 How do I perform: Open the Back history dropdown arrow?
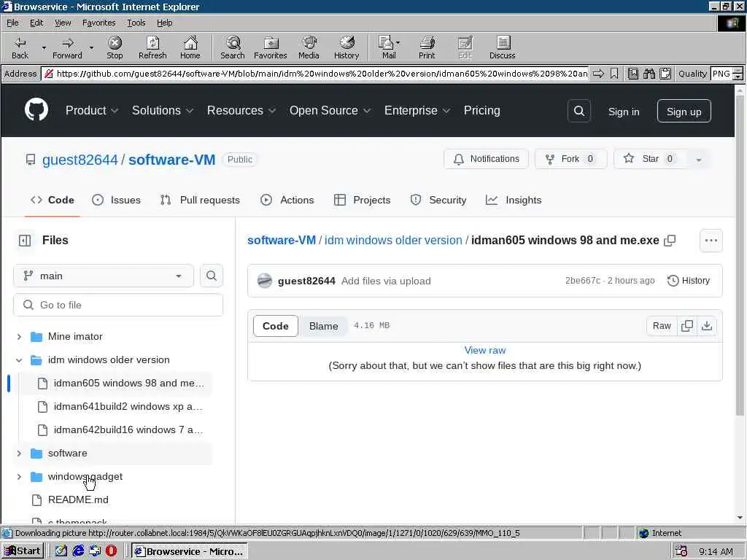44,47
